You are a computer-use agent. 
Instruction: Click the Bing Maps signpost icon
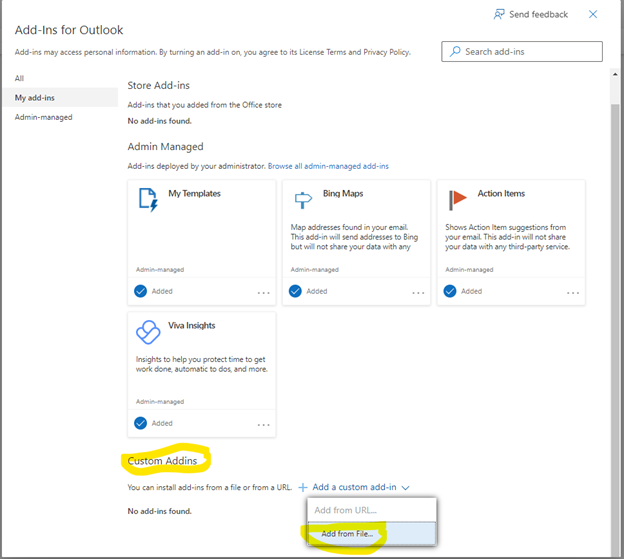point(301,199)
